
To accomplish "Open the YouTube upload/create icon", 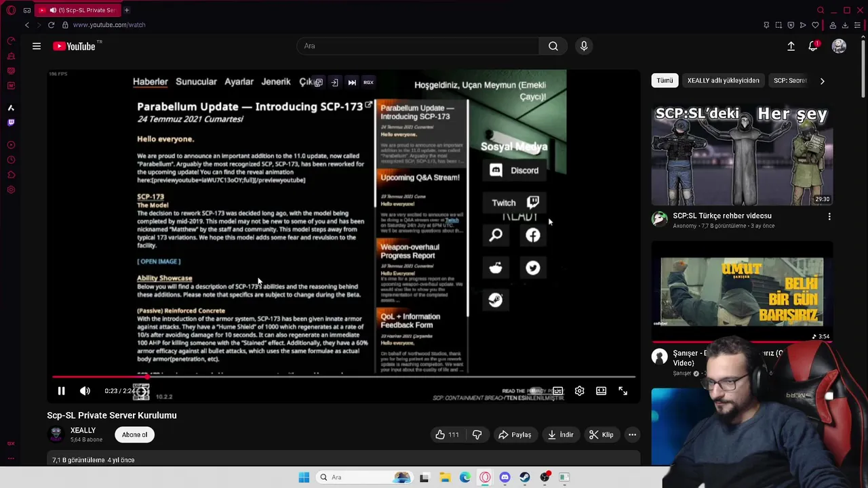I will 791,46.
